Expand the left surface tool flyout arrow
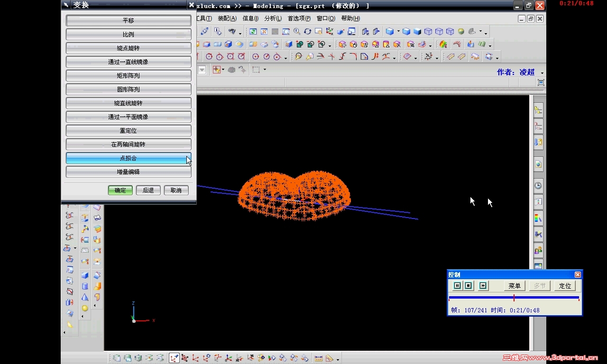Image resolution: width=607 pixels, height=364 pixels. pos(74,248)
